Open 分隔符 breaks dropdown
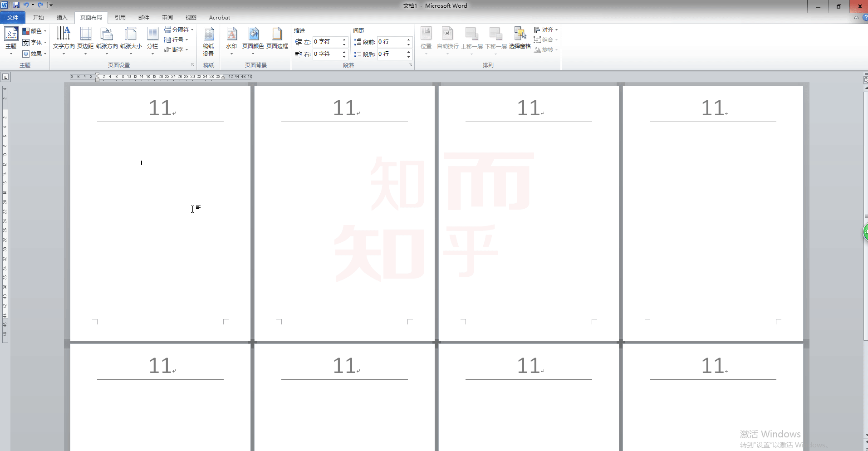The height and width of the screenshot is (451, 868). pos(179,29)
